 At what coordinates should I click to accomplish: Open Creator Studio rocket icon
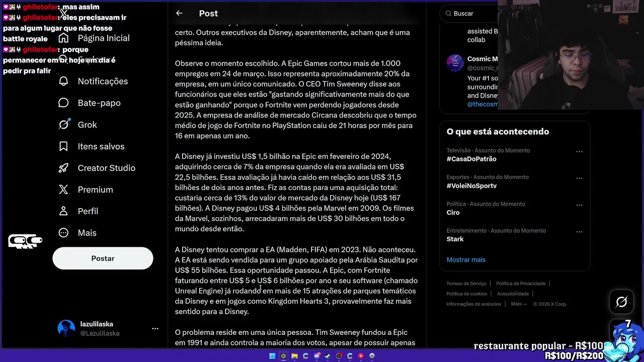click(x=63, y=168)
